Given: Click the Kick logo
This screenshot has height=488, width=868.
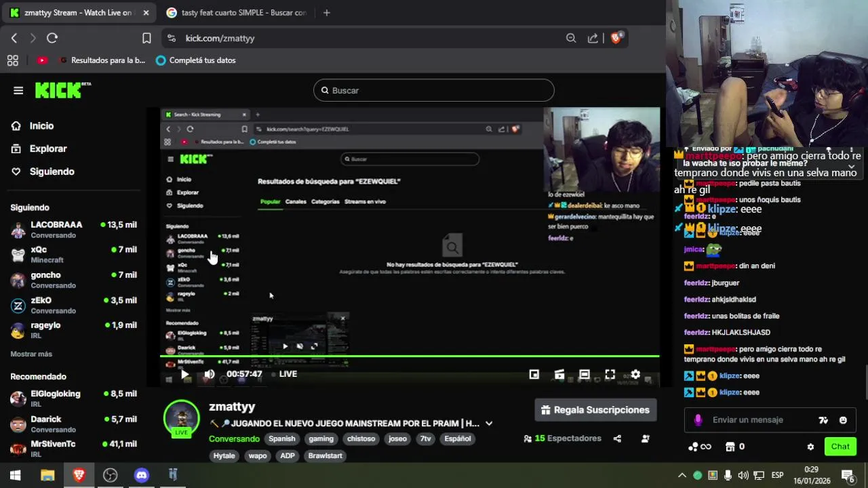Looking at the screenshot, I should click(x=62, y=90).
